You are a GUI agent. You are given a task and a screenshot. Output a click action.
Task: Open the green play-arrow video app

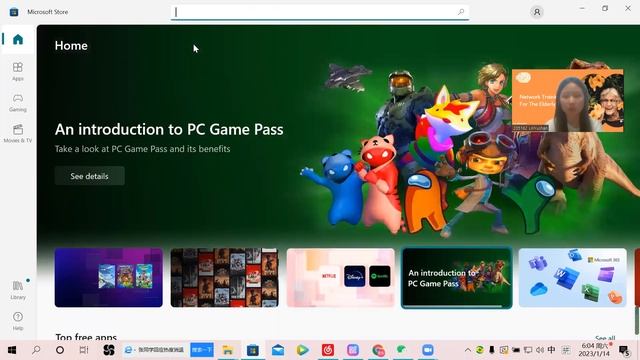coord(302,350)
